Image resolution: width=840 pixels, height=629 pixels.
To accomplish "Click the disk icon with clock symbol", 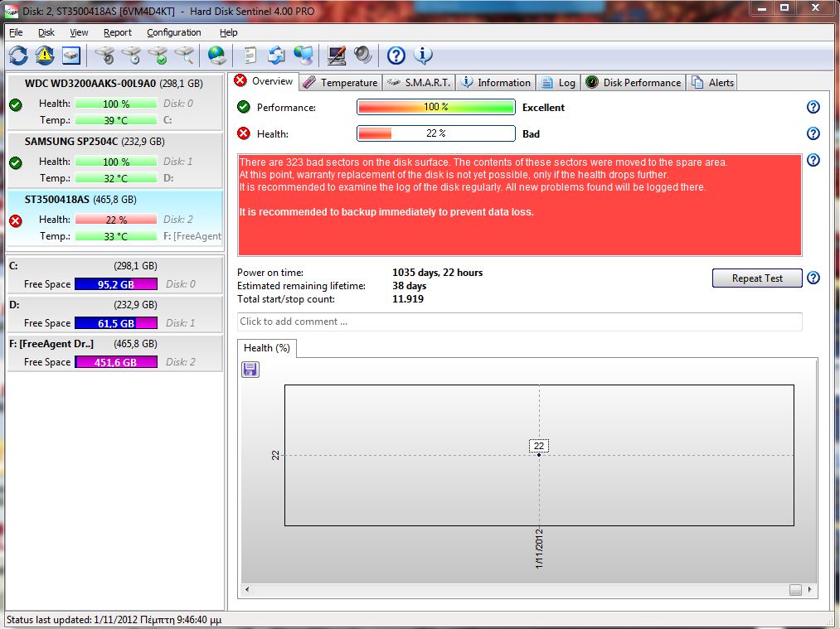I will pyautogui.click(x=131, y=56).
